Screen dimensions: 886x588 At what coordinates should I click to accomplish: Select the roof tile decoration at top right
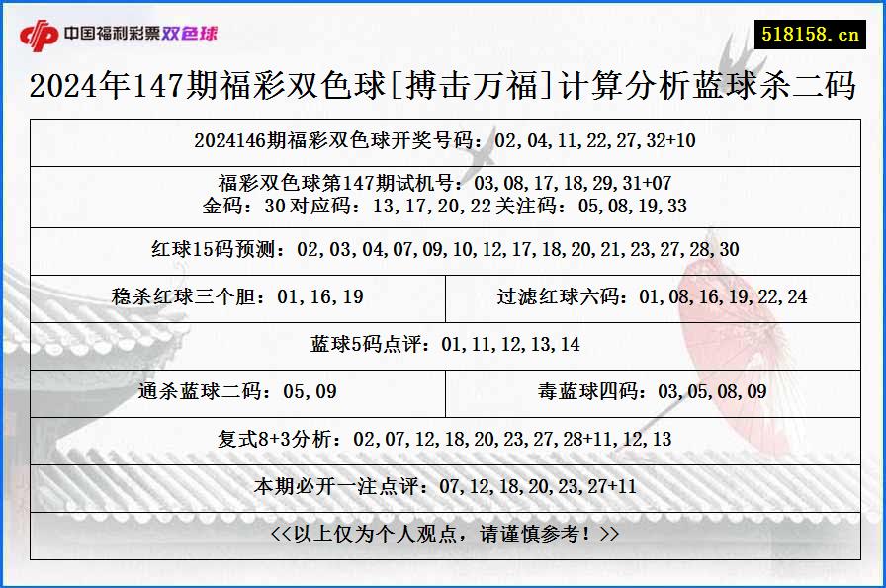pos(742,49)
